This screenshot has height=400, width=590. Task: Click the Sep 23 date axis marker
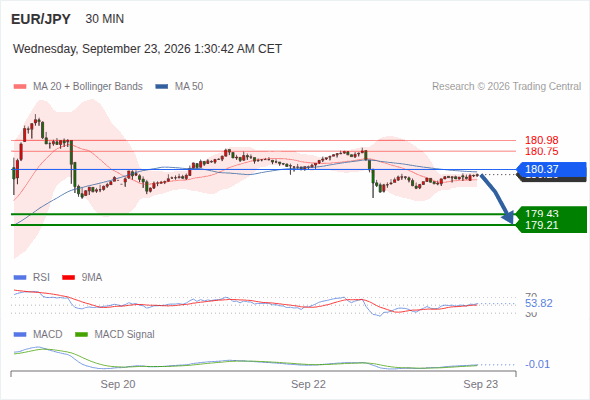pos(481,384)
